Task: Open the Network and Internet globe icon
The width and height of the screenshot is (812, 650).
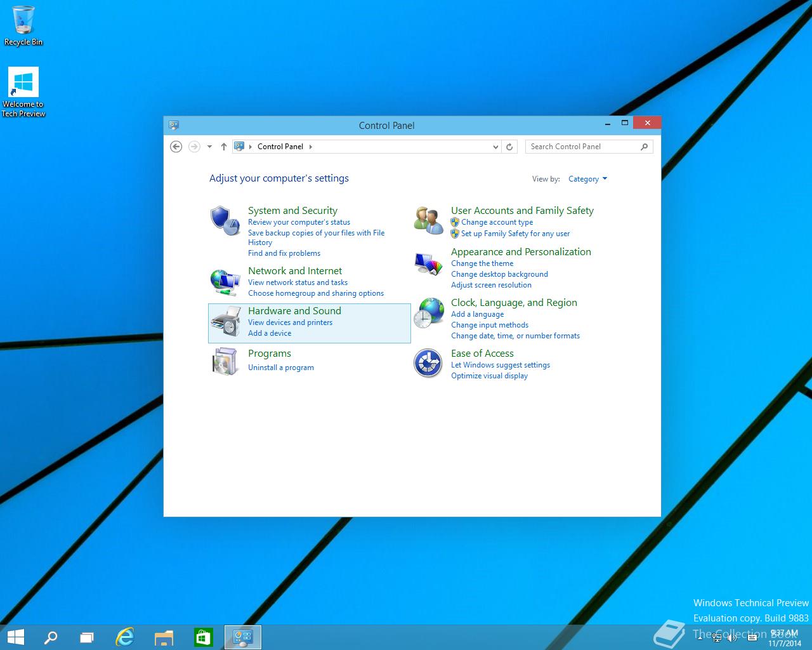Action: click(x=225, y=281)
